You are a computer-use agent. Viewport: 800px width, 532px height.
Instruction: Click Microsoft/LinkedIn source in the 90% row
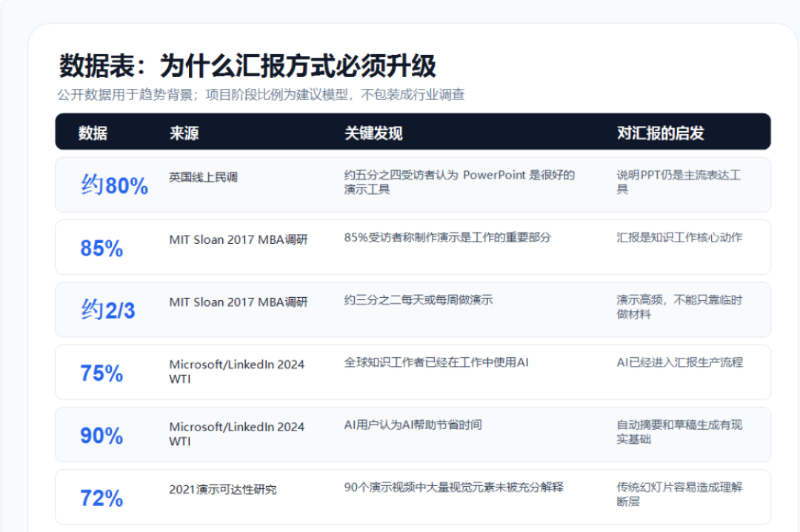click(237, 434)
